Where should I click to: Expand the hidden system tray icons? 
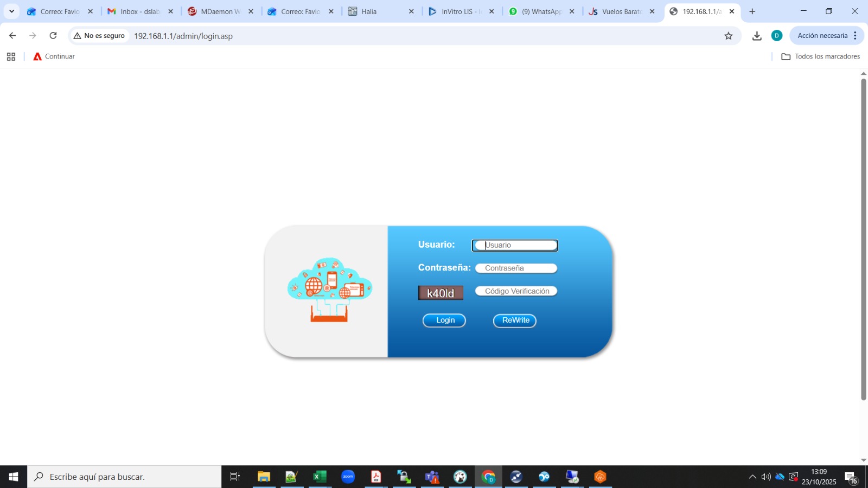(x=752, y=477)
